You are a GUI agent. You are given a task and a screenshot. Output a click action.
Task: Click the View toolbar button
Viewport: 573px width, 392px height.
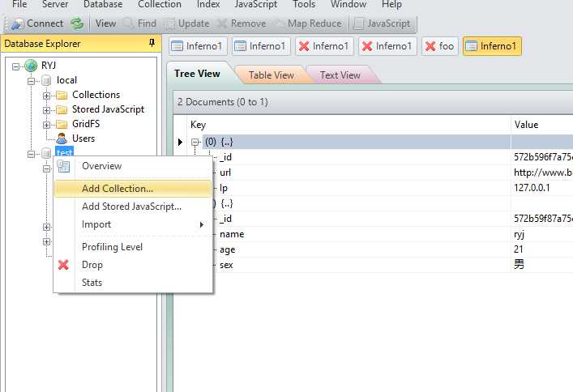coord(105,23)
